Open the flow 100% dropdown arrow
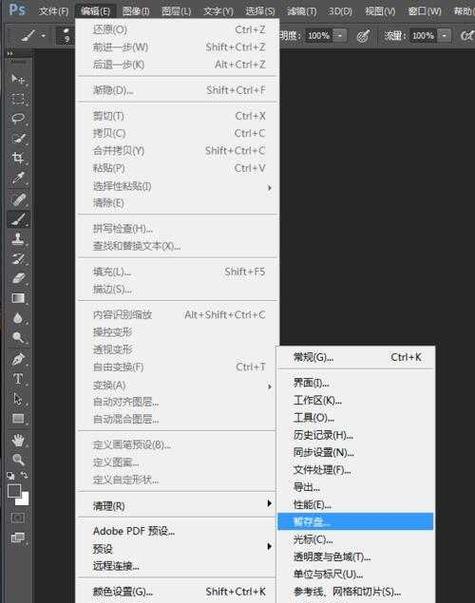 tap(444, 36)
